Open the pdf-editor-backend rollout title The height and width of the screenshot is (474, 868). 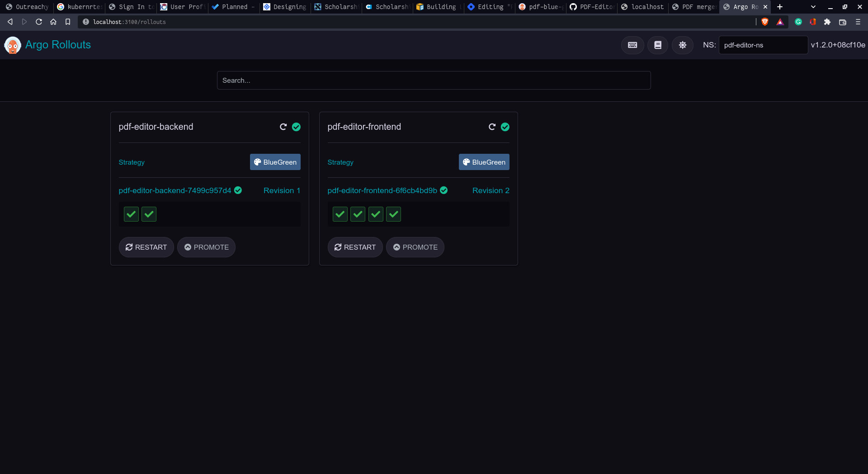(156, 127)
